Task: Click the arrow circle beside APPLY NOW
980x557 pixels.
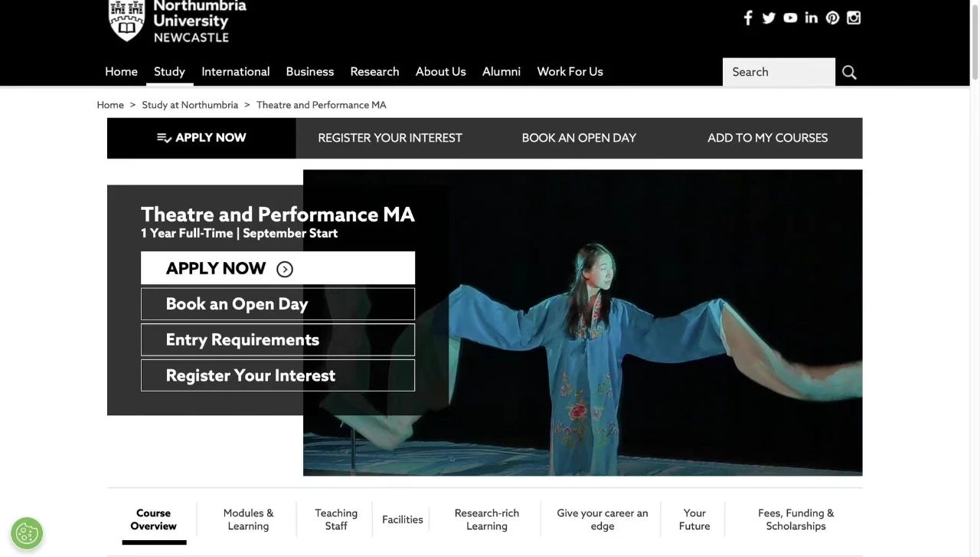Action: click(285, 269)
